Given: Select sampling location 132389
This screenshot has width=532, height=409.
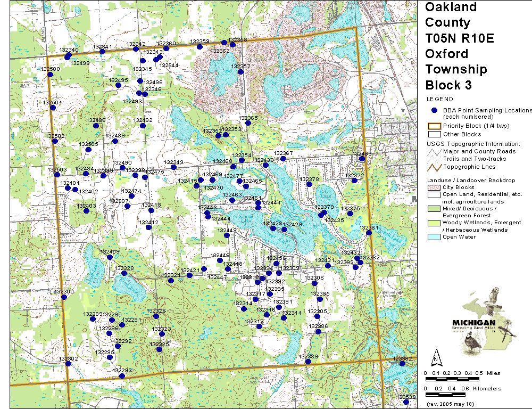Looking at the screenshot, I should (308, 362).
